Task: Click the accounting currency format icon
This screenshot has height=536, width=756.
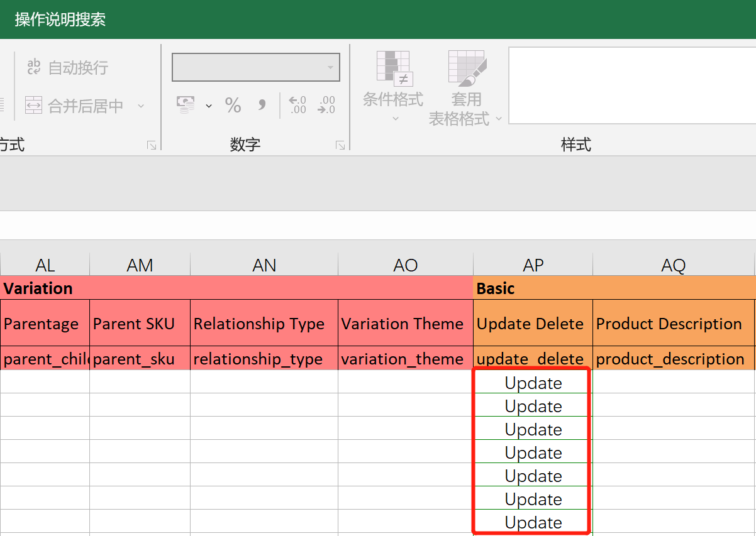Action: (186, 104)
